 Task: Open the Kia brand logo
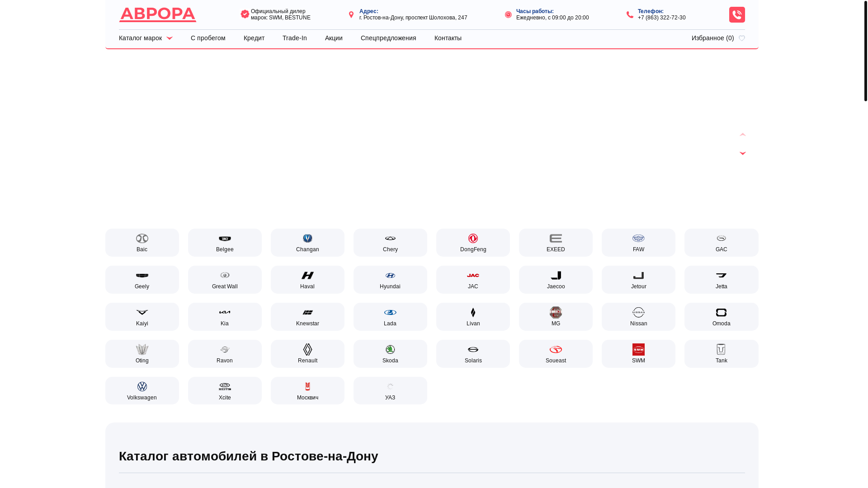pos(225,312)
